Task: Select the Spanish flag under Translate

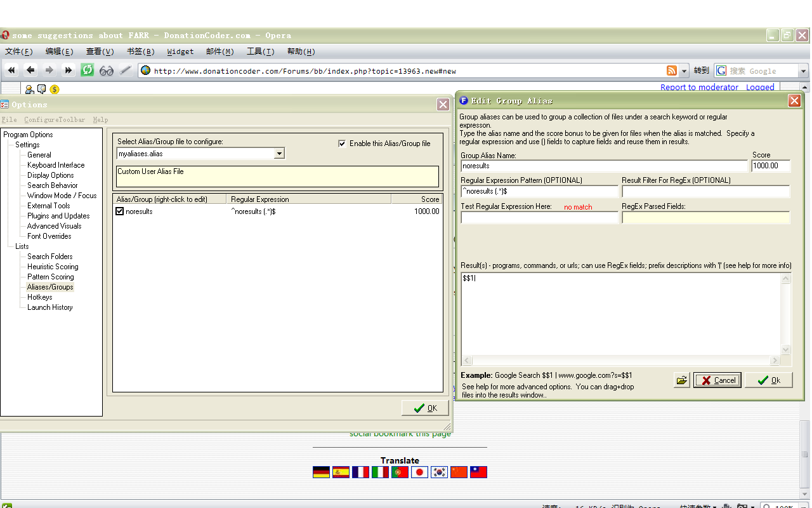Action: click(341, 472)
